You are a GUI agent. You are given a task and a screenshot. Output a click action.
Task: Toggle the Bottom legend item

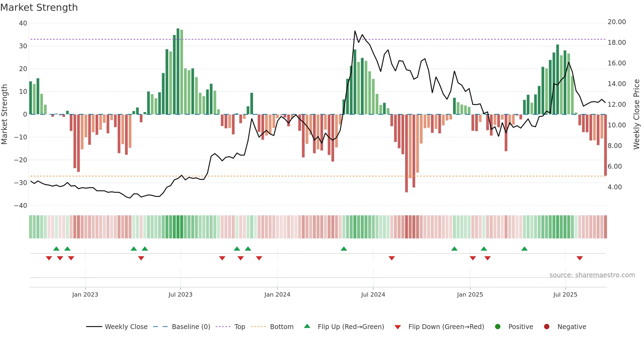pos(272,327)
